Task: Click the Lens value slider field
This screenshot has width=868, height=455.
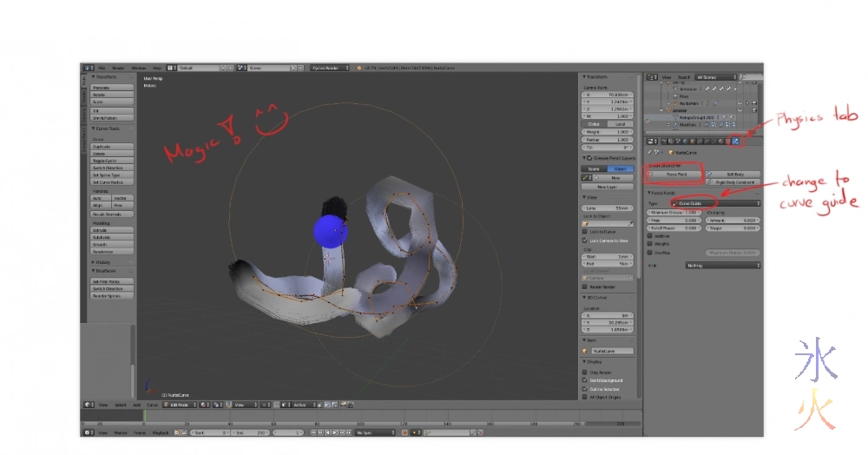Action: coord(606,208)
